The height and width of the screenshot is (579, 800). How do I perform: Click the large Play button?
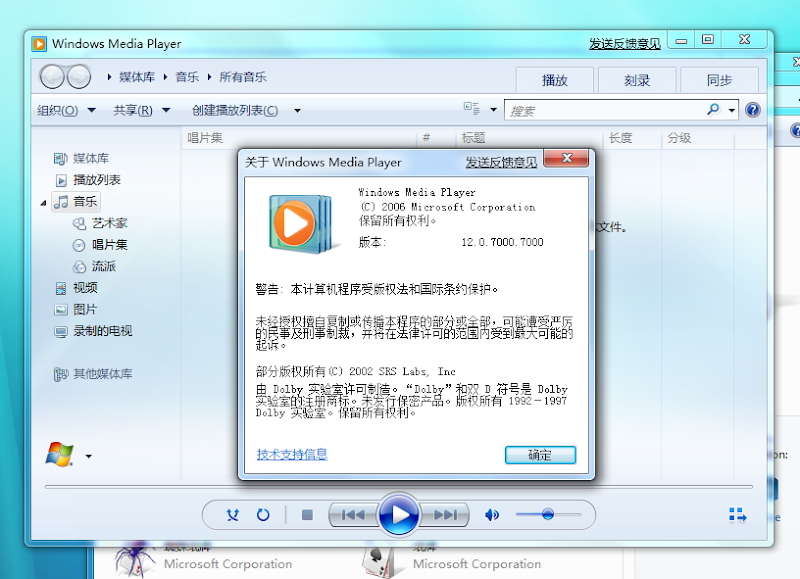(x=399, y=514)
